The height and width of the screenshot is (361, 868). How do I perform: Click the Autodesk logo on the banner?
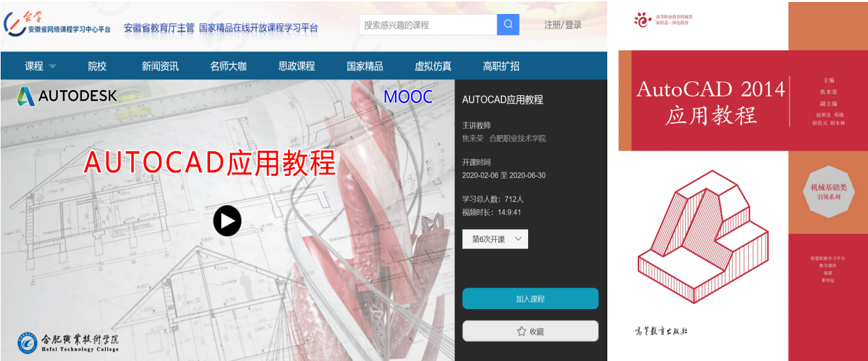(67, 96)
